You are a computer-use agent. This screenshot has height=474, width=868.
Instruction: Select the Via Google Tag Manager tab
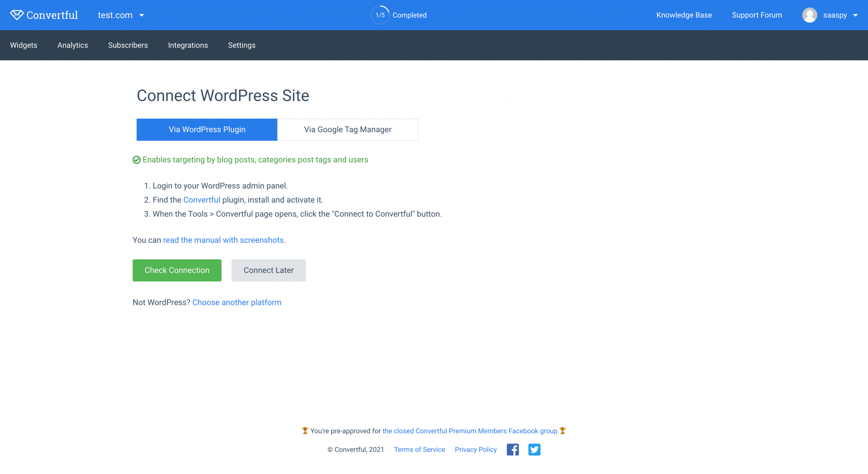click(x=348, y=130)
